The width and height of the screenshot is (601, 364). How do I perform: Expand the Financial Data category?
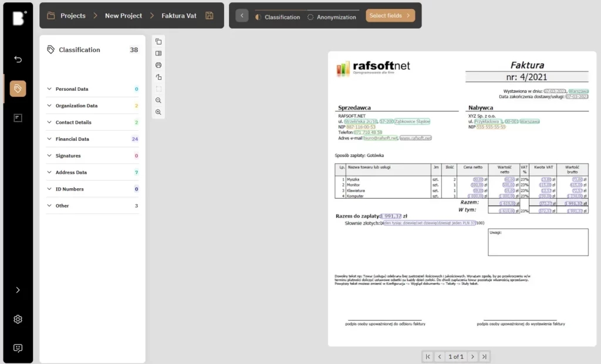click(49, 140)
